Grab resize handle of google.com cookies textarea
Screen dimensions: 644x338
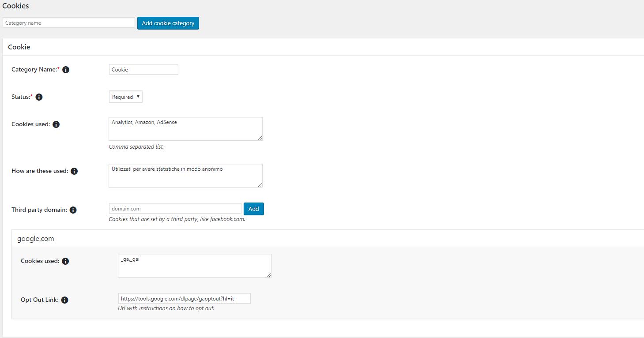click(269, 275)
